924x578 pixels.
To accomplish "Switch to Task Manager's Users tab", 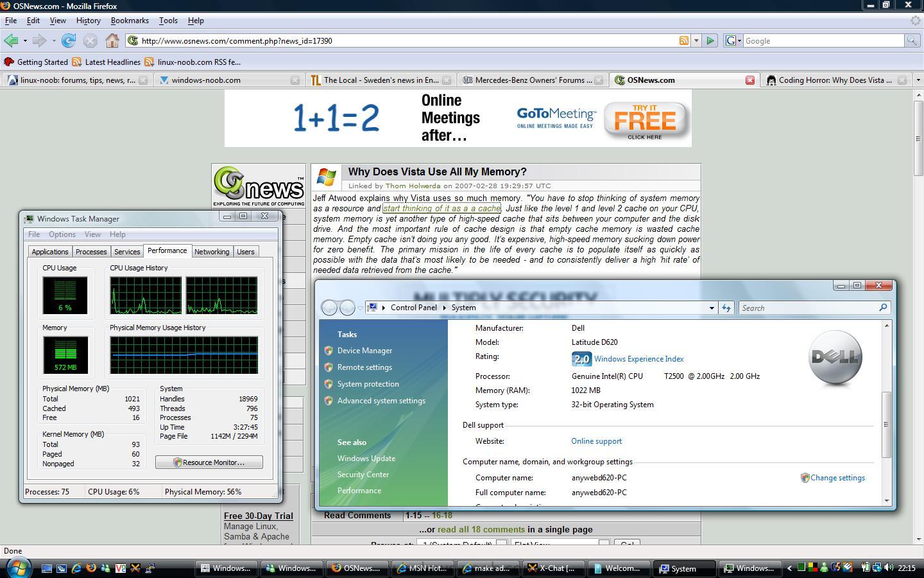I will coord(246,252).
